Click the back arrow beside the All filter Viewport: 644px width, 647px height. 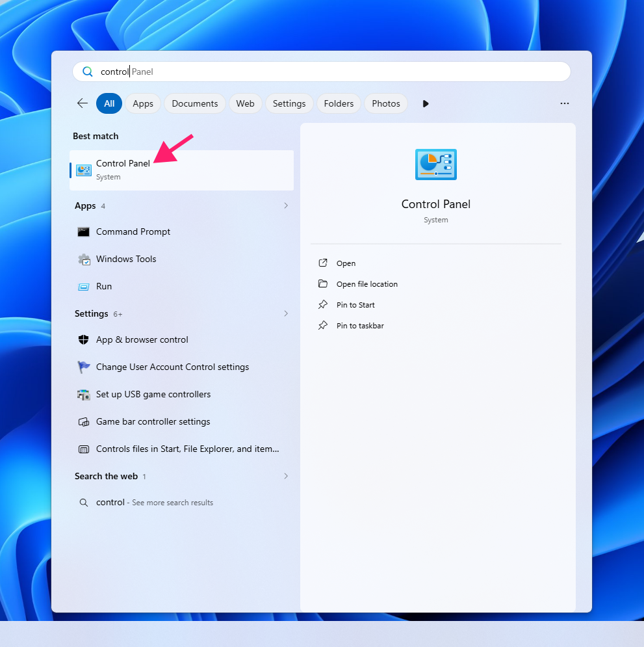pos(83,103)
